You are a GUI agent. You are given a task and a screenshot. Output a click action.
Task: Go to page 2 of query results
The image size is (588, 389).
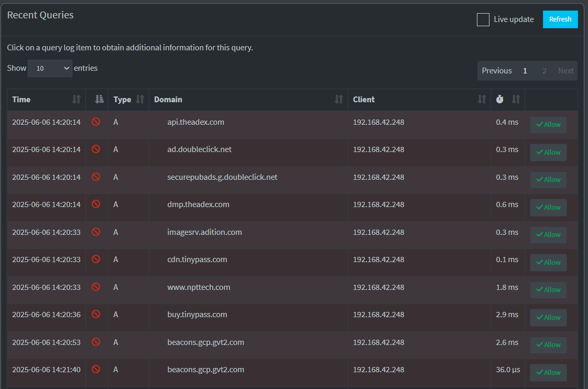pos(545,71)
